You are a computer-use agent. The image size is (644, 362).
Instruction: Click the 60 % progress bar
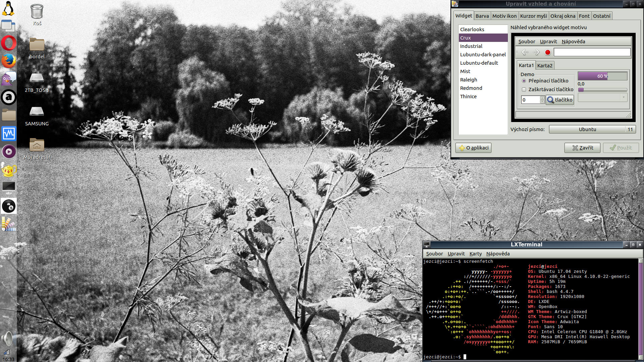[602, 76]
